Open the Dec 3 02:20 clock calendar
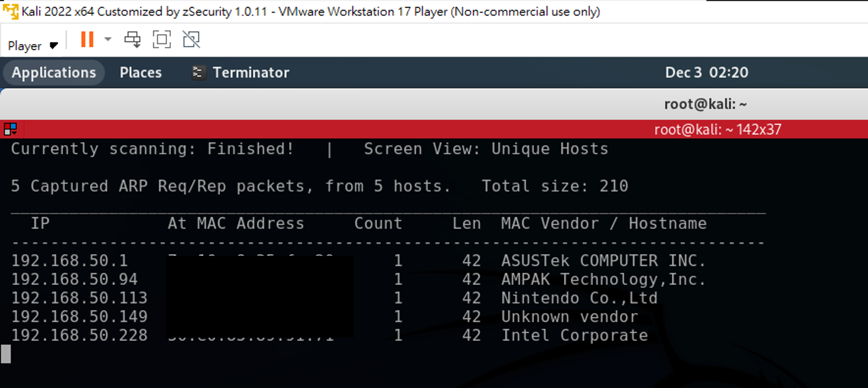Image resolution: width=868 pixels, height=388 pixels. [x=707, y=72]
